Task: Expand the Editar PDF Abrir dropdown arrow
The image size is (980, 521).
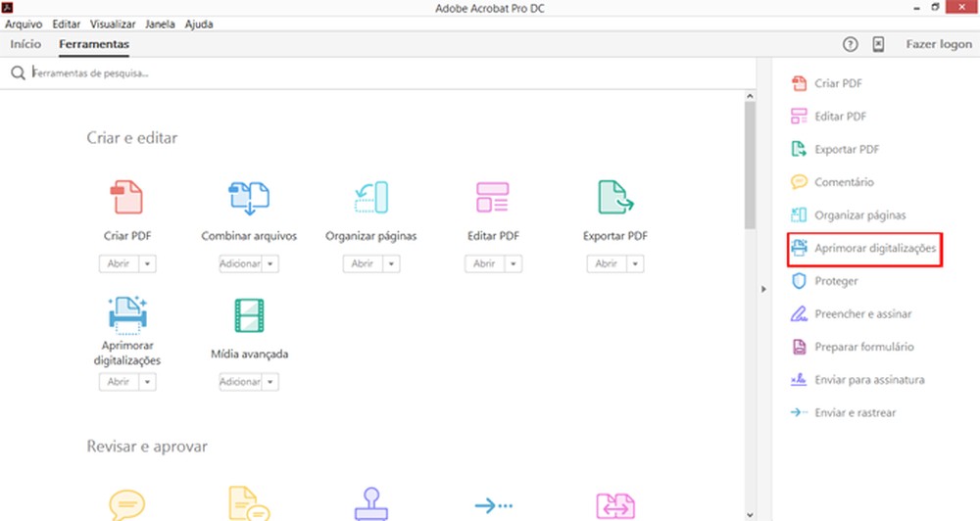Action: pos(514,263)
